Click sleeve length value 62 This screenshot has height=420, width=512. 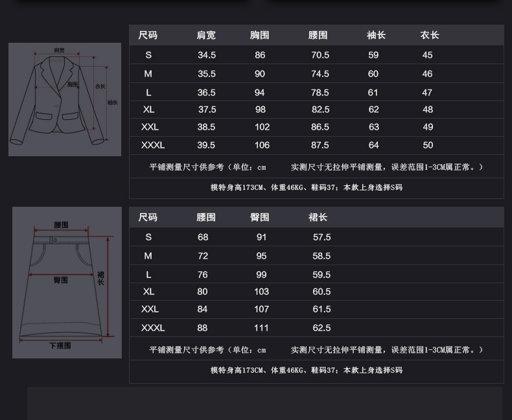373,110
